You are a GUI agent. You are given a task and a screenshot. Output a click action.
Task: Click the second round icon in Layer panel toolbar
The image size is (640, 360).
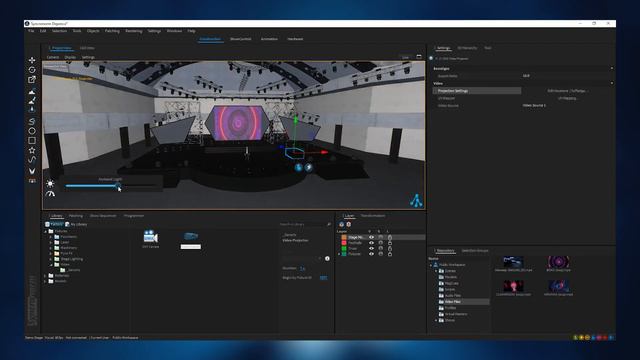[x=349, y=224]
